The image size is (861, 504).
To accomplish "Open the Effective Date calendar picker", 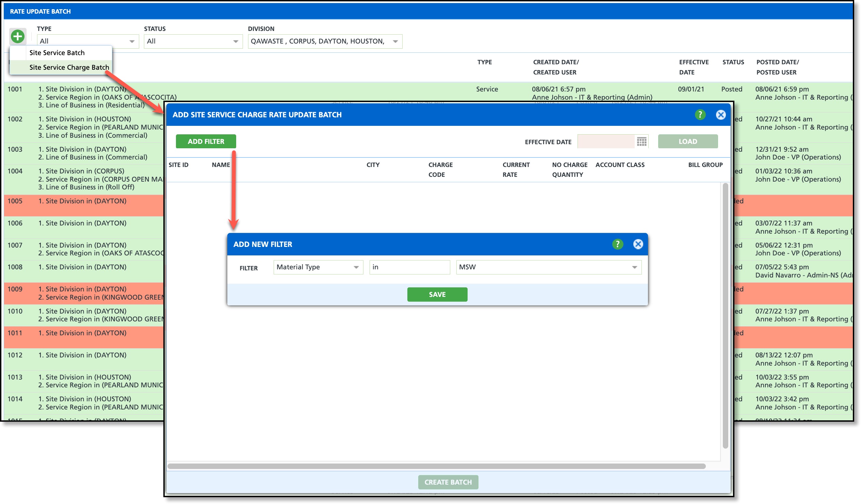I will tap(641, 142).
